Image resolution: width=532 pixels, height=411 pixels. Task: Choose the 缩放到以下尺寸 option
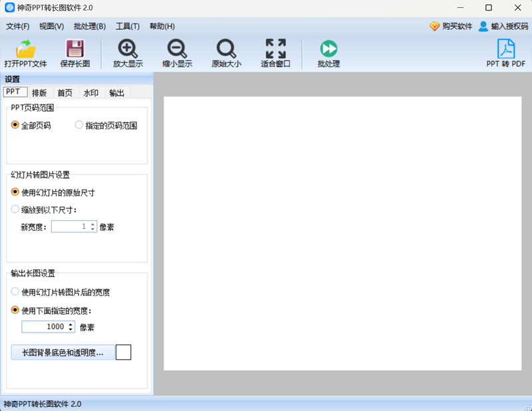[x=15, y=209]
